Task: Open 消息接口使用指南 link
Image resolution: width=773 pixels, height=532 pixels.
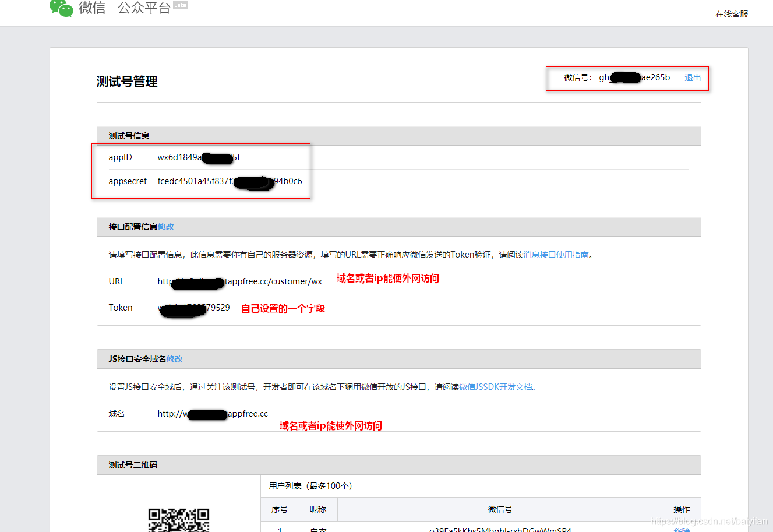Action: [x=556, y=255]
